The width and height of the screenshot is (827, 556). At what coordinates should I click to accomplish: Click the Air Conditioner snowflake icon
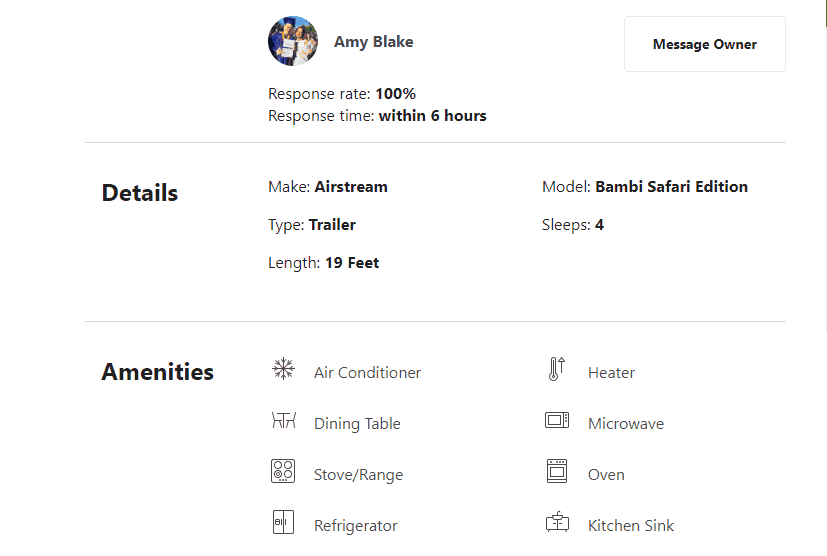(x=283, y=369)
